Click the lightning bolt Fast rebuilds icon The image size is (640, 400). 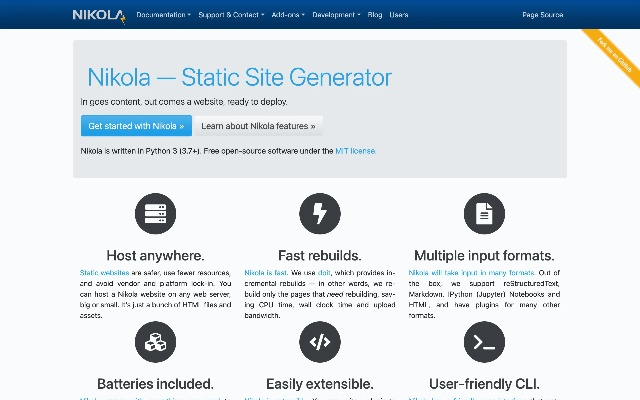(320, 213)
